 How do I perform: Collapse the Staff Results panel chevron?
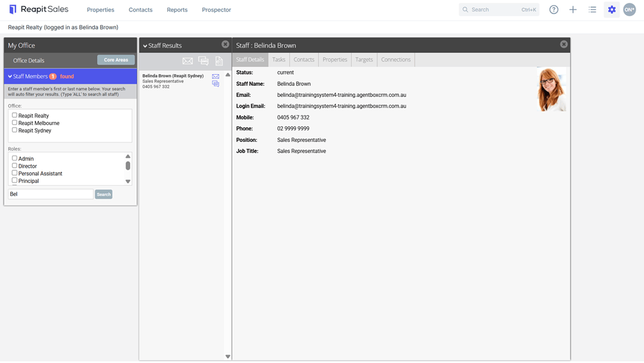tap(145, 46)
